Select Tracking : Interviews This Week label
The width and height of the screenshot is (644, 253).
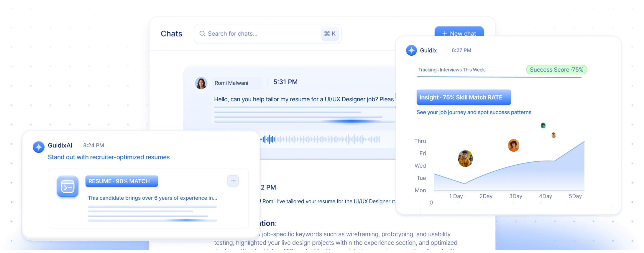(451, 70)
